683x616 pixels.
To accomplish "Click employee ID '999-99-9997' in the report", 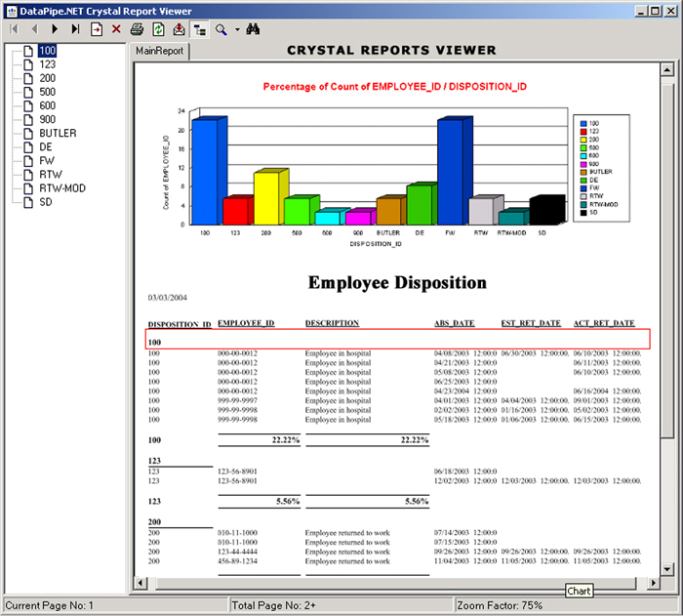I will 237,400.
